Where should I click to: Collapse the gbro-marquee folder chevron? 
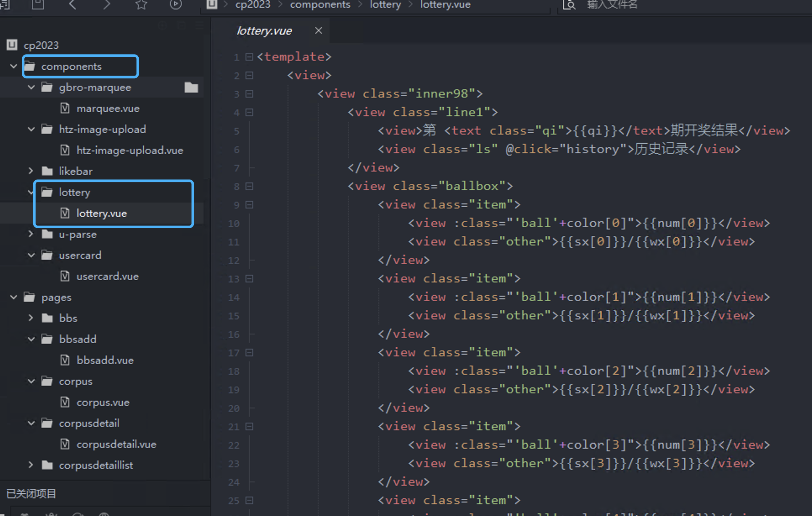click(31, 87)
